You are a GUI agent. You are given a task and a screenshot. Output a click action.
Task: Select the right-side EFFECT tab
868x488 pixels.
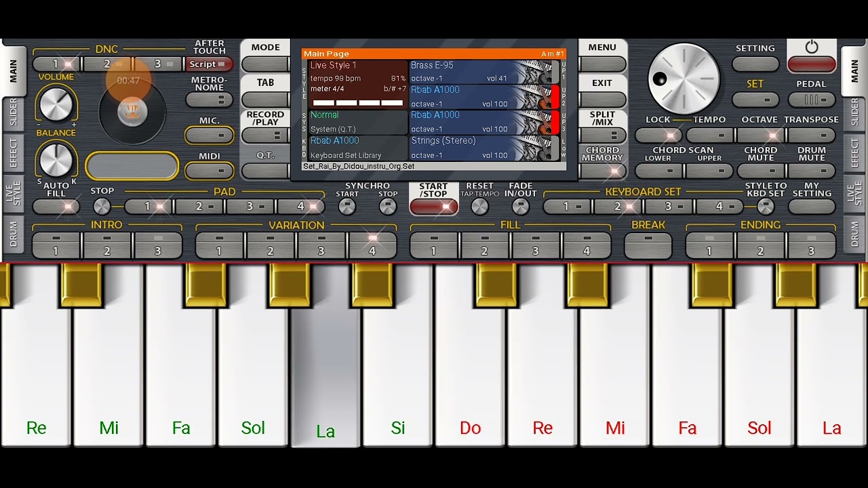point(854,154)
